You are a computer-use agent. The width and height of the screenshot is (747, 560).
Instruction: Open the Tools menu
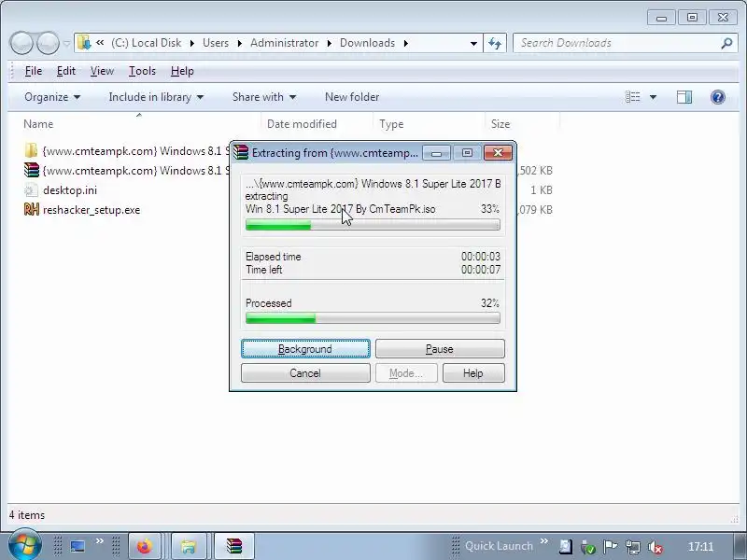pyautogui.click(x=142, y=71)
